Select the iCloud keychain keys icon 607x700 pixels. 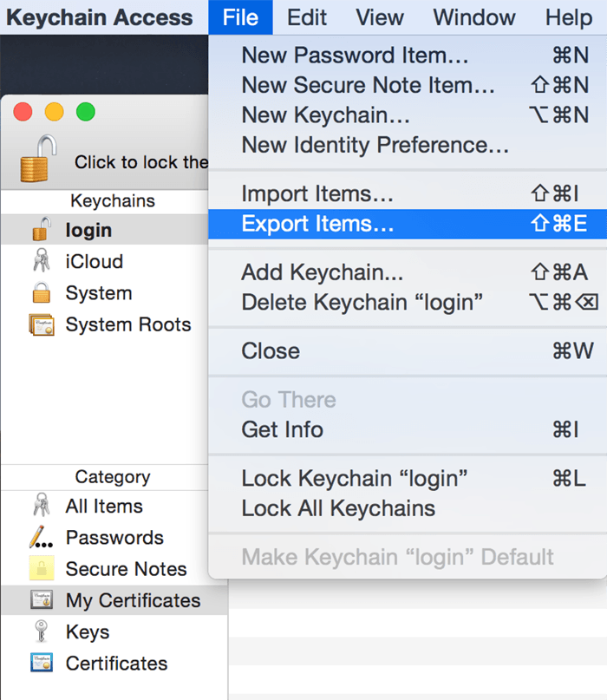41,262
